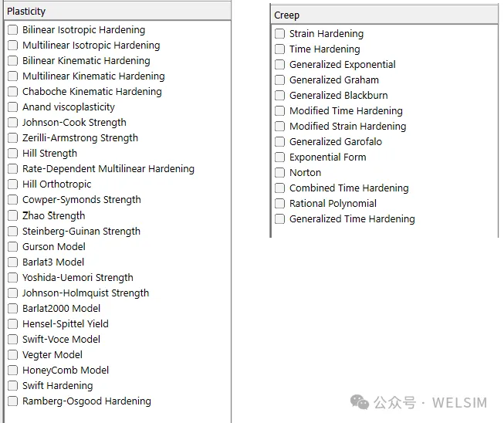Enable Bilinear Isotropic Hardening checkbox
The width and height of the screenshot is (504, 423).
[x=13, y=30]
